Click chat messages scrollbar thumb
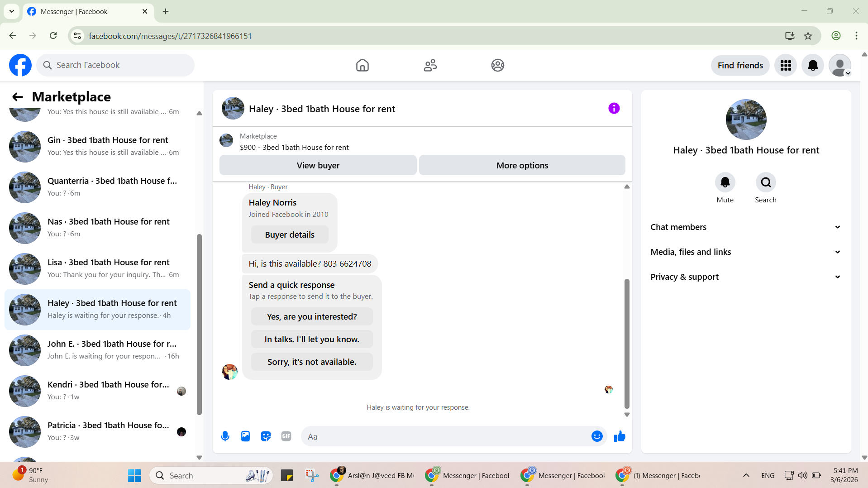This screenshot has height=488, width=868. point(627,344)
